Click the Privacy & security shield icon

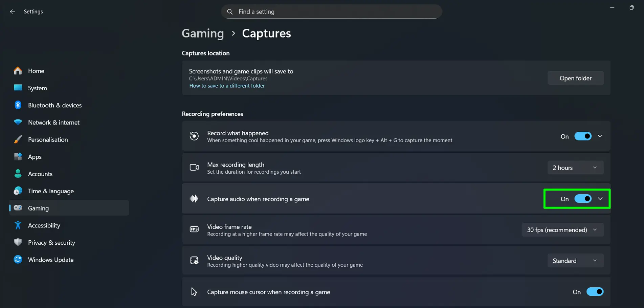pos(17,242)
